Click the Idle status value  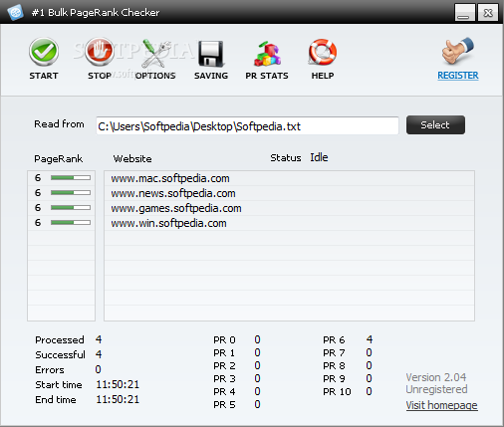pos(319,157)
